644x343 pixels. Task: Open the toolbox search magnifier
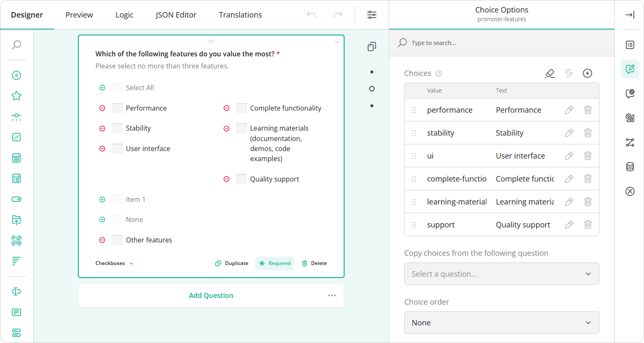click(x=16, y=45)
